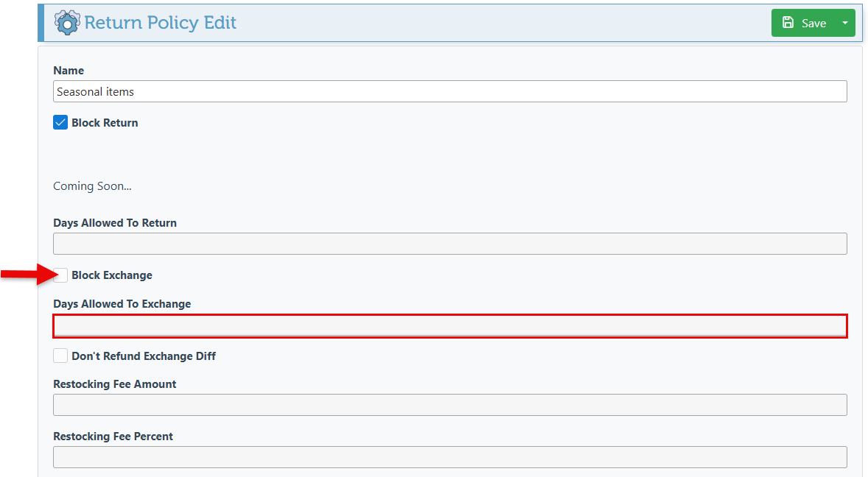Focus the Name field containing Seasonal items

point(450,91)
